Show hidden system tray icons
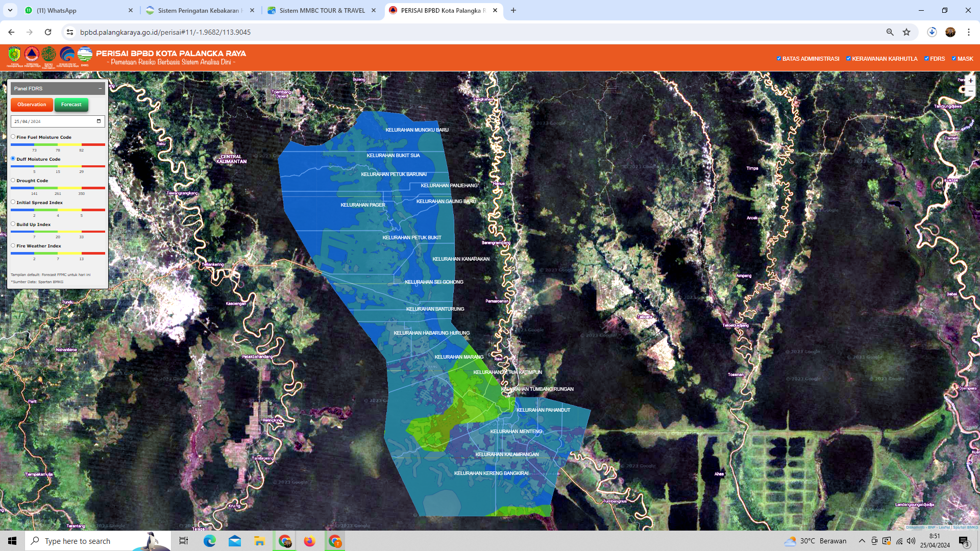 coord(862,541)
